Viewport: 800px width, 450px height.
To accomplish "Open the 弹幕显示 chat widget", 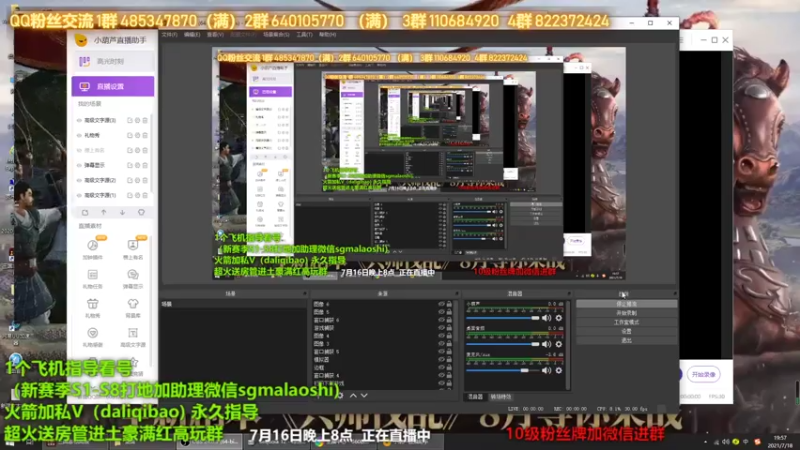I will coord(133,279).
